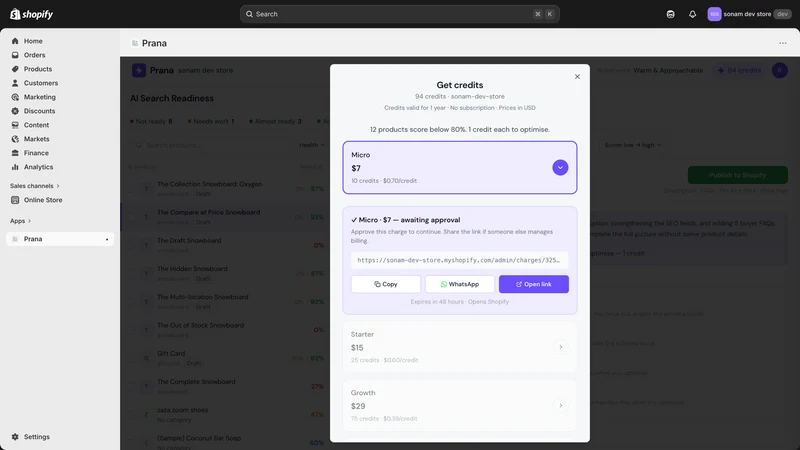
Task: Click the Shopify logo
Action: pyautogui.click(x=32, y=14)
